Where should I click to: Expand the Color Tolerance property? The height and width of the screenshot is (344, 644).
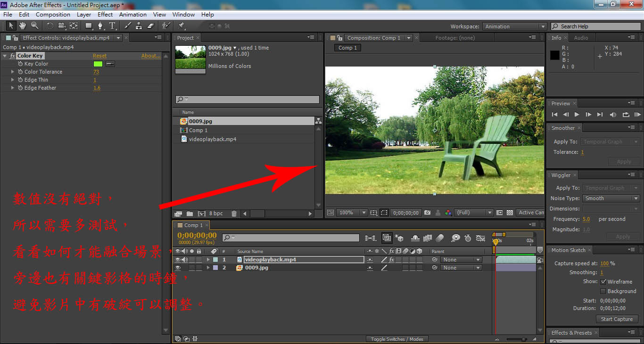pyautogui.click(x=13, y=72)
